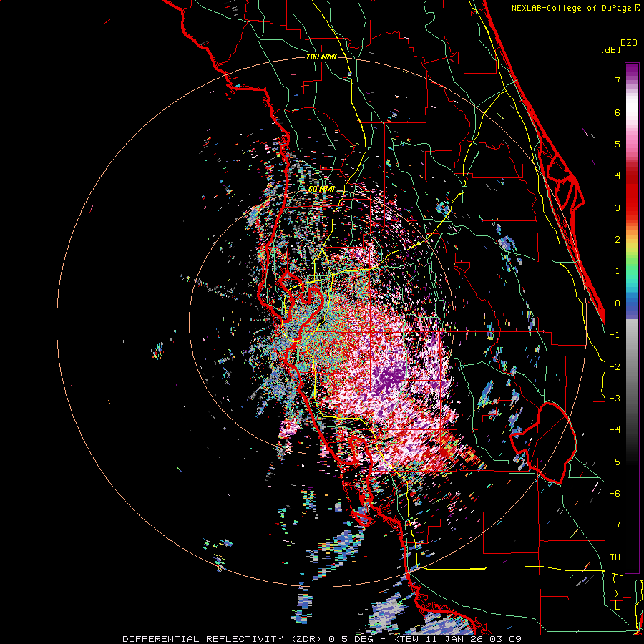Pick the -3 tick on color scale
644x644 pixels.
point(615,399)
